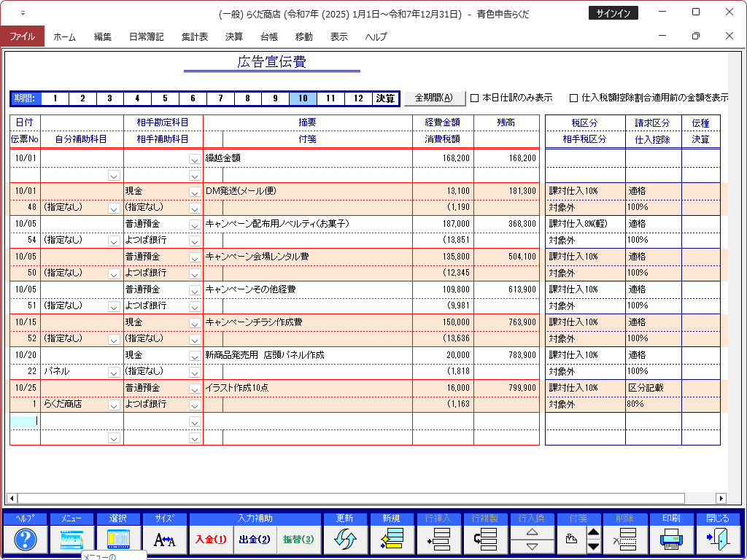Click the Update (更新) refresh icon
747x560 pixels.
pyautogui.click(x=345, y=540)
